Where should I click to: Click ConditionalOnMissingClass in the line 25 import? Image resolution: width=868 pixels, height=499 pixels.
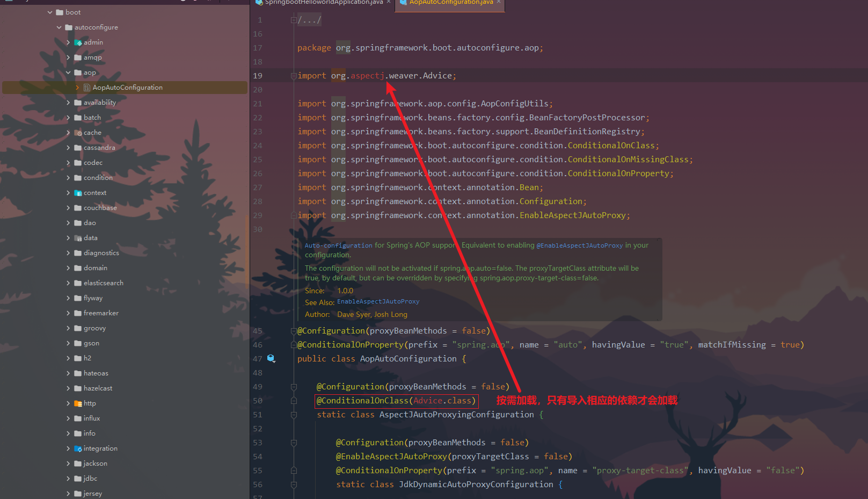[628, 160]
